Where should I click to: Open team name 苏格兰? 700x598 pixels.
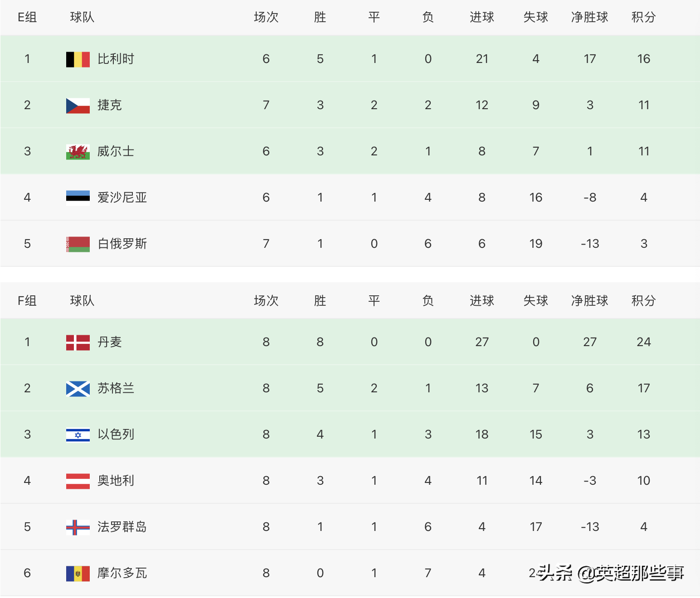[x=116, y=388]
